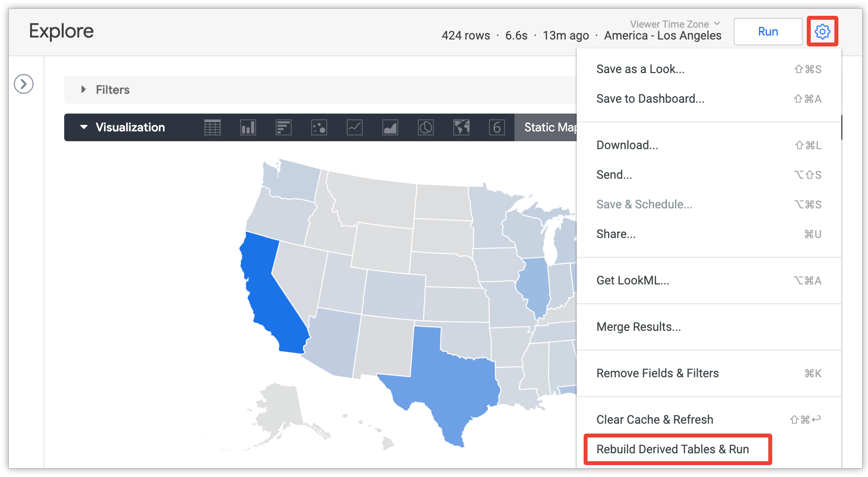868x477 pixels.
Task: Select the Line chart visualization
Action: tap(355, 127)
